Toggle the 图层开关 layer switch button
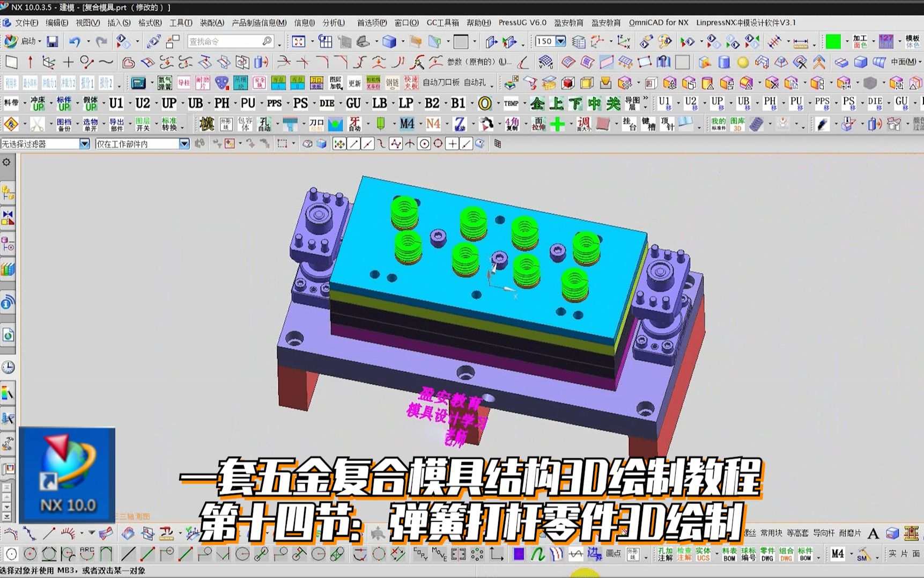This screenshot has width=924, height=578. (x=143, y=125)
